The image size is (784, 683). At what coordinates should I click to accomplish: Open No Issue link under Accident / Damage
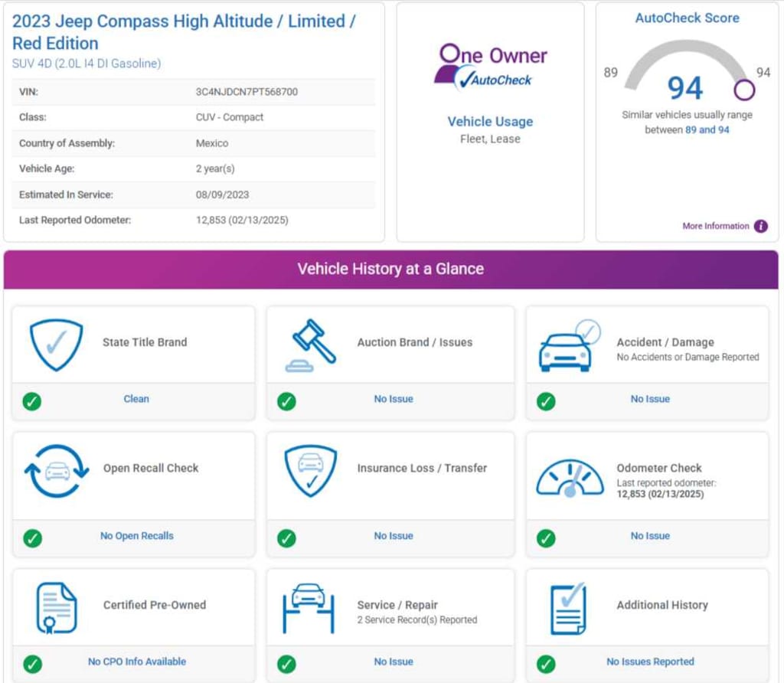(650, 399)
